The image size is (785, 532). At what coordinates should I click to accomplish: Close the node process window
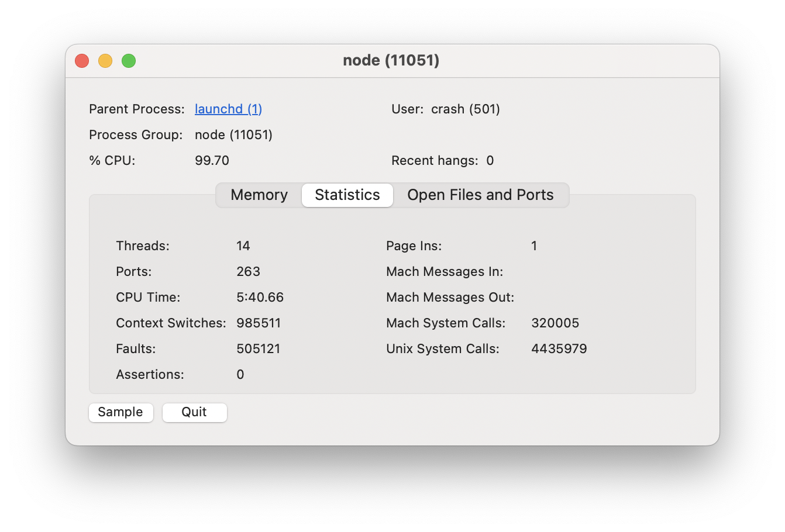(81, 60)
